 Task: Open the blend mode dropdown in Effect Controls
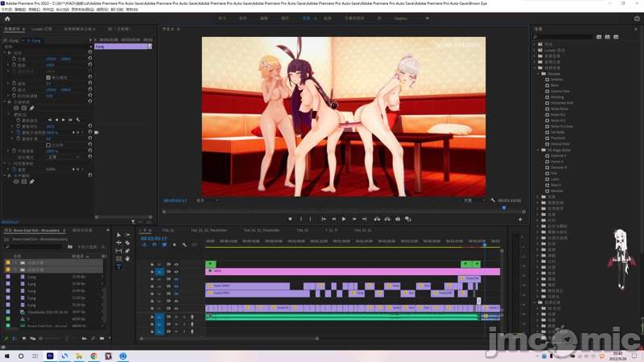[64, 157]
